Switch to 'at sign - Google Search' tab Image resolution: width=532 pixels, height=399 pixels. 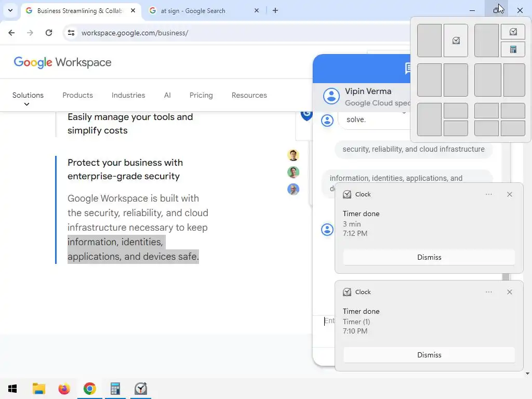pyautogui.click(x=193, y=11)
